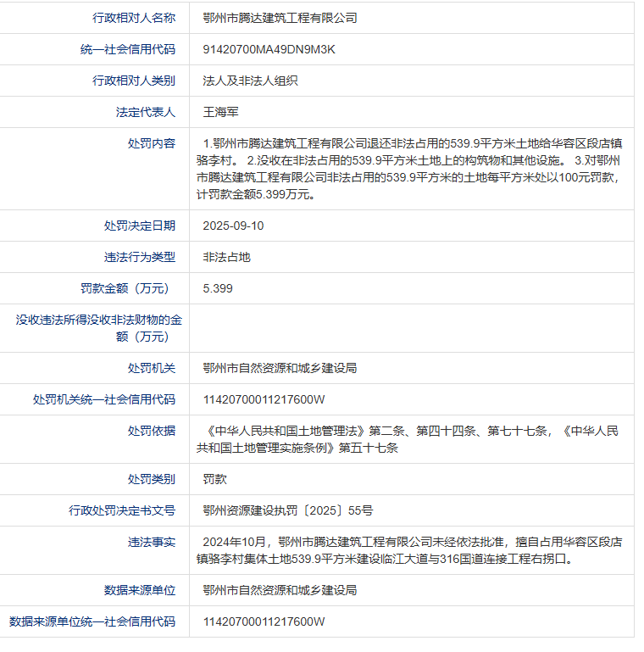Screen dimensions: 644x652
Task: Click empty value cell for 没收违法所得 amount
Action: [410, 328]
